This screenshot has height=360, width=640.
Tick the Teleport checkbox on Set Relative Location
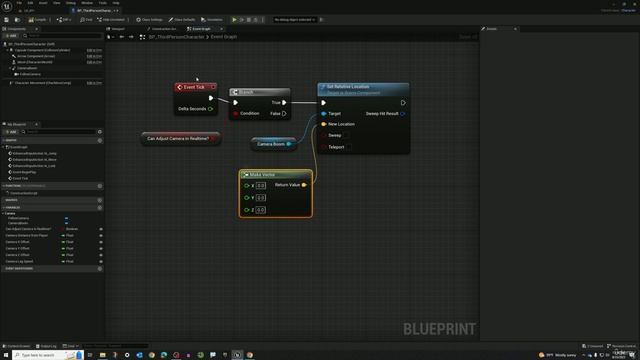point(348,147)
